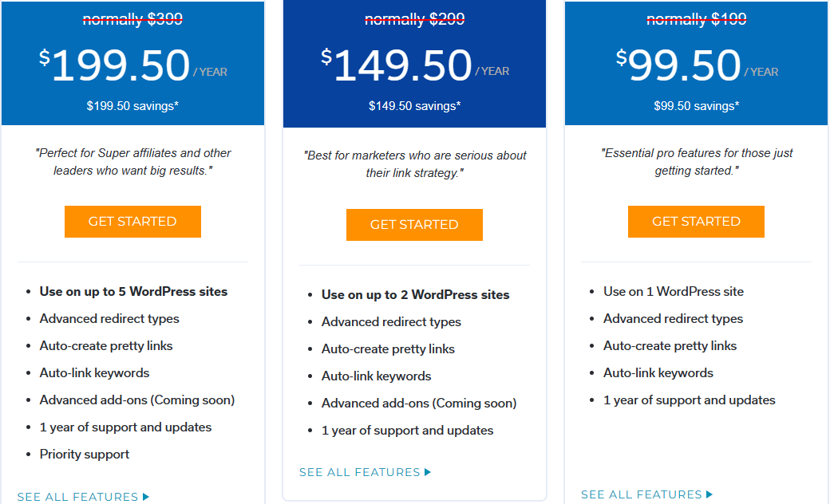Click the arrow icon beside right SEE ALL FEATURES
This screenshot has width=830, height=504.
(709, 494)
